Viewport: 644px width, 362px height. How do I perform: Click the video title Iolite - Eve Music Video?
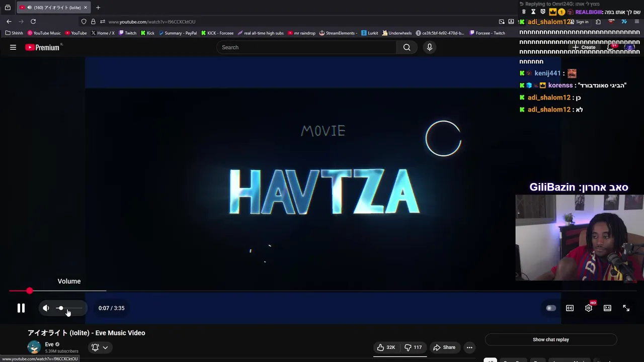[87, 333]
